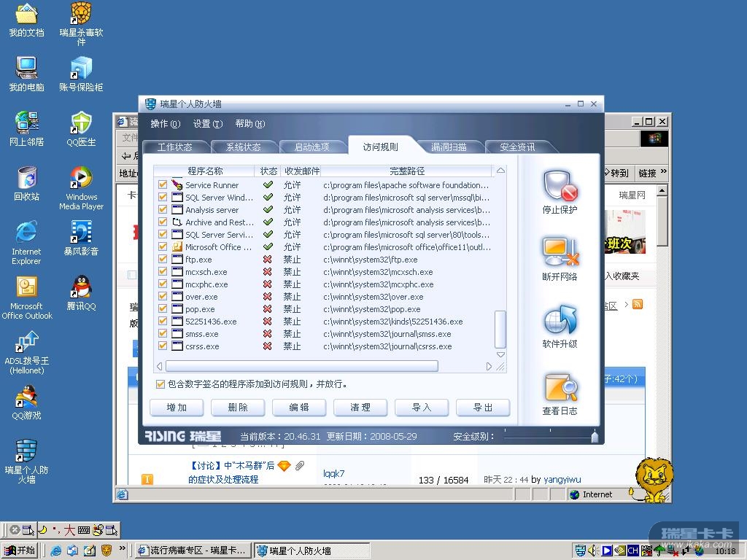Click Internet Explorer quick launch icon
The image size is (747, 560).
(55, 551)
